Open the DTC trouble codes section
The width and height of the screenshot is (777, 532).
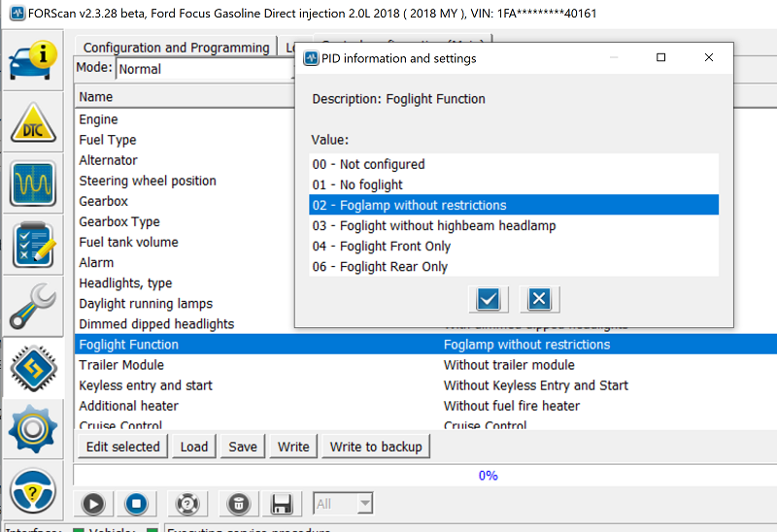(33, 123)
